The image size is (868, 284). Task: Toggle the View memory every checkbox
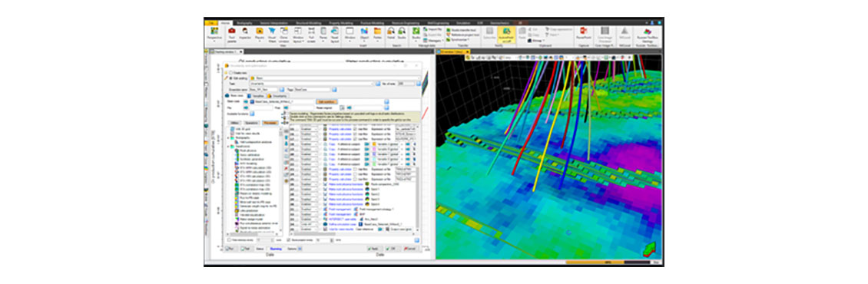[x=229, y=240]
